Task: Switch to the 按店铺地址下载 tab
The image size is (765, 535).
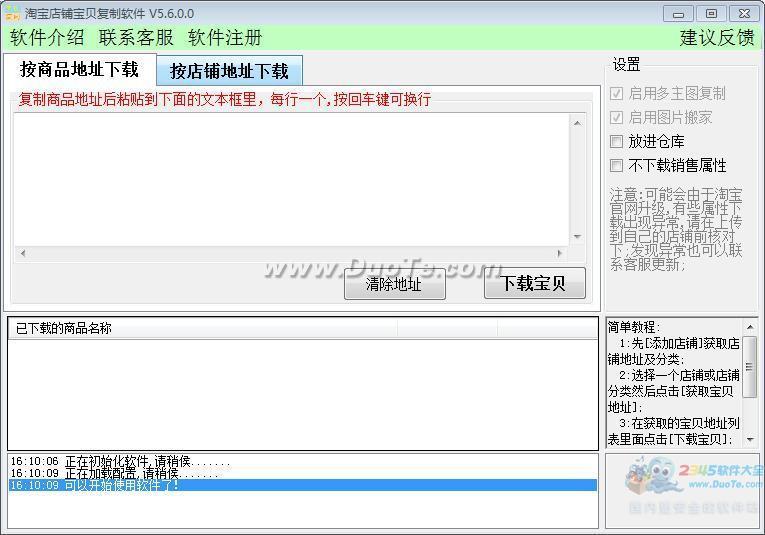Action: [x=229, y=71]
